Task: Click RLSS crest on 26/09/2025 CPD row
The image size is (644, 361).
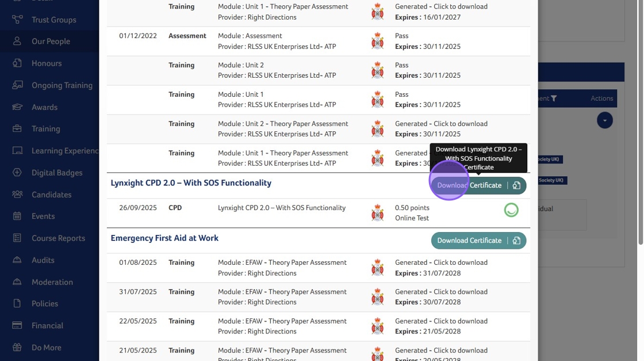Action: [377, 213]
